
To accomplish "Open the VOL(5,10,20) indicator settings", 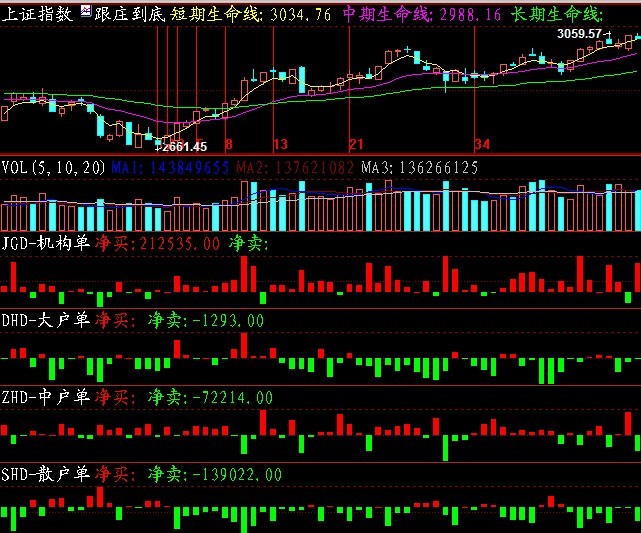I will click(x=53, y=168).
